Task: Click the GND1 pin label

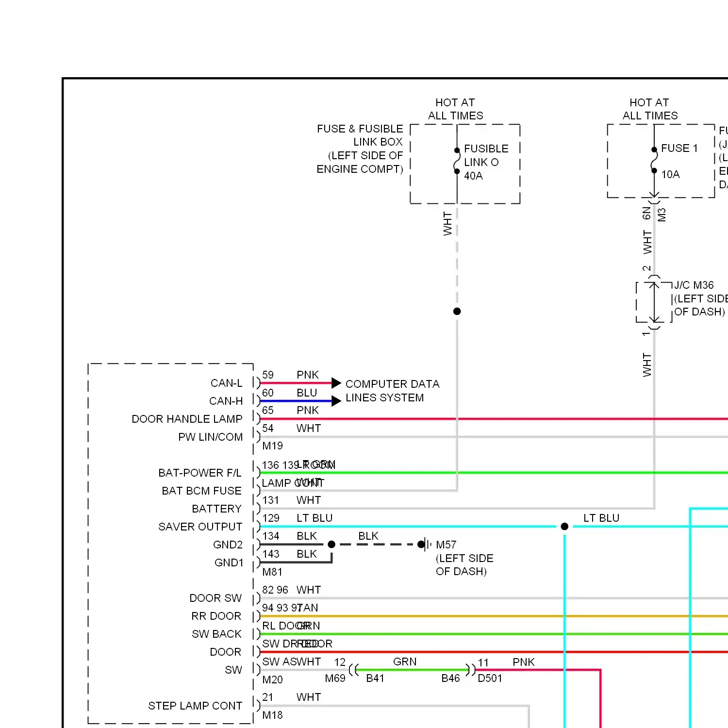Action: [229, 563]
